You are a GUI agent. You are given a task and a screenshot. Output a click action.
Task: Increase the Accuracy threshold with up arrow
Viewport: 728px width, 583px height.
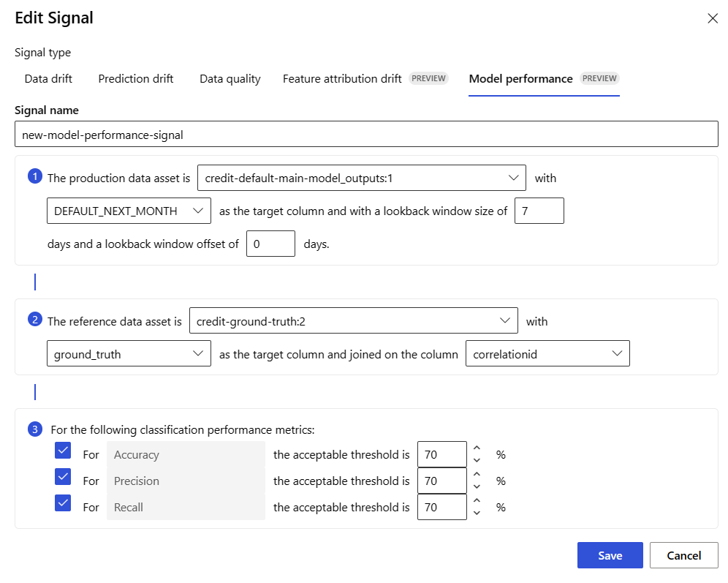coord(477,448)
